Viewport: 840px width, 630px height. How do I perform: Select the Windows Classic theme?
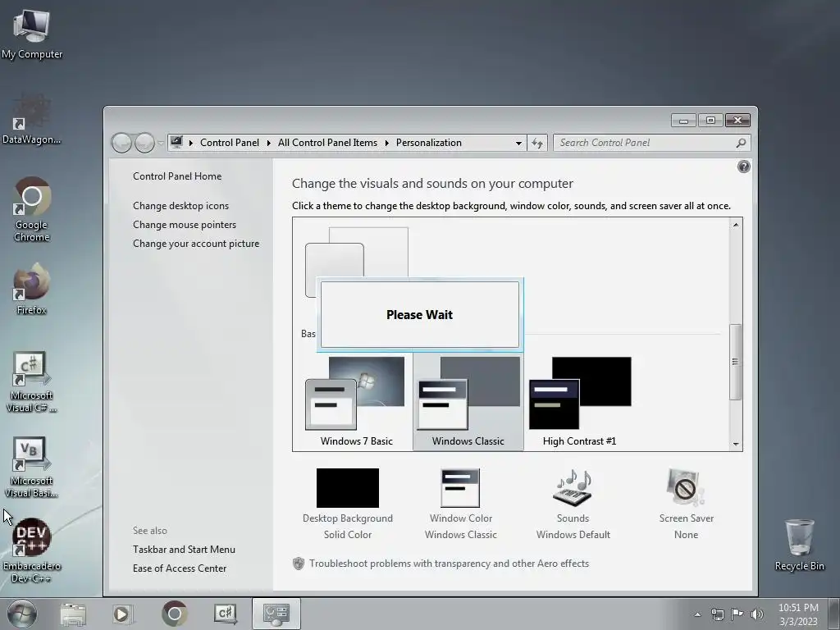click(x=468, y=402)
